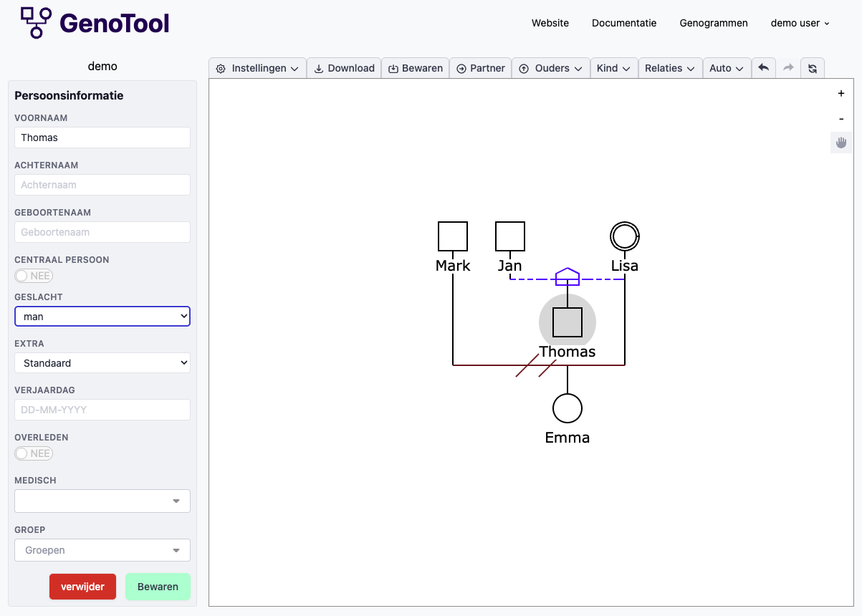Zoom out with the minus button

tap(841, 119)
